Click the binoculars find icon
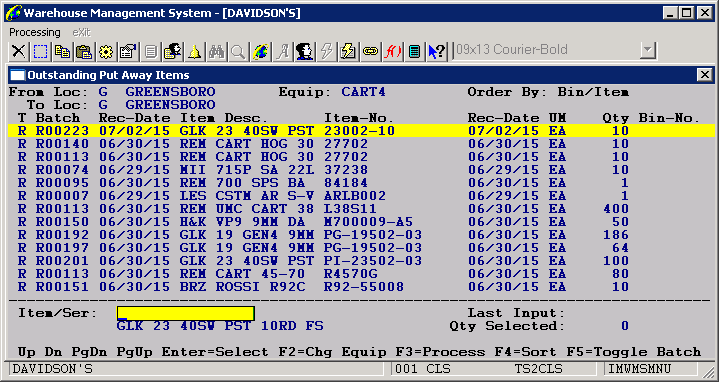 [x=216, y=51]
